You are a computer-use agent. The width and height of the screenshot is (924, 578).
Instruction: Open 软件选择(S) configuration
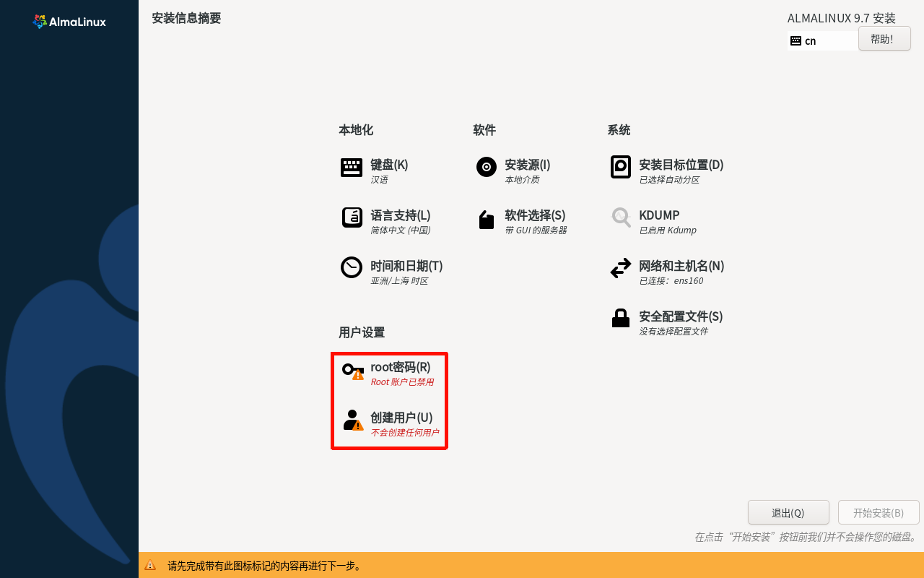(535, 215)
